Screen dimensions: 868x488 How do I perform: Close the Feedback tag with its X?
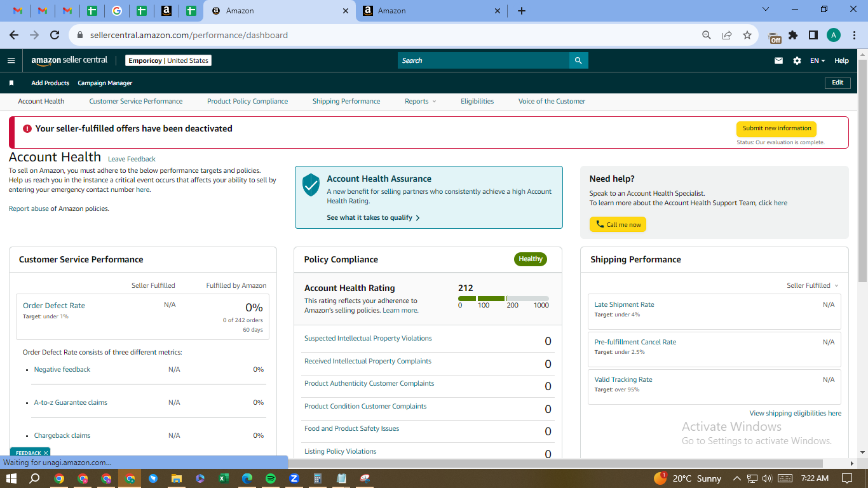coord(46,453)
